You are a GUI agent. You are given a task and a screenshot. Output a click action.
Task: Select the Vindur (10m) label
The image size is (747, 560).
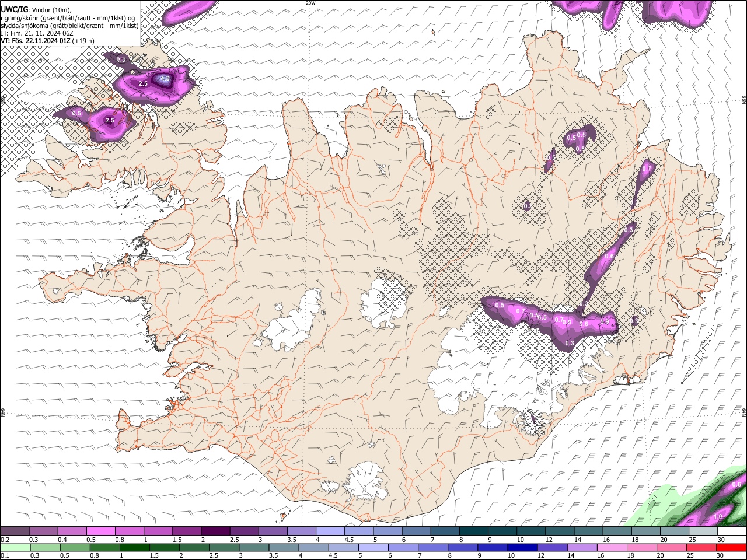tap(53, 9)
